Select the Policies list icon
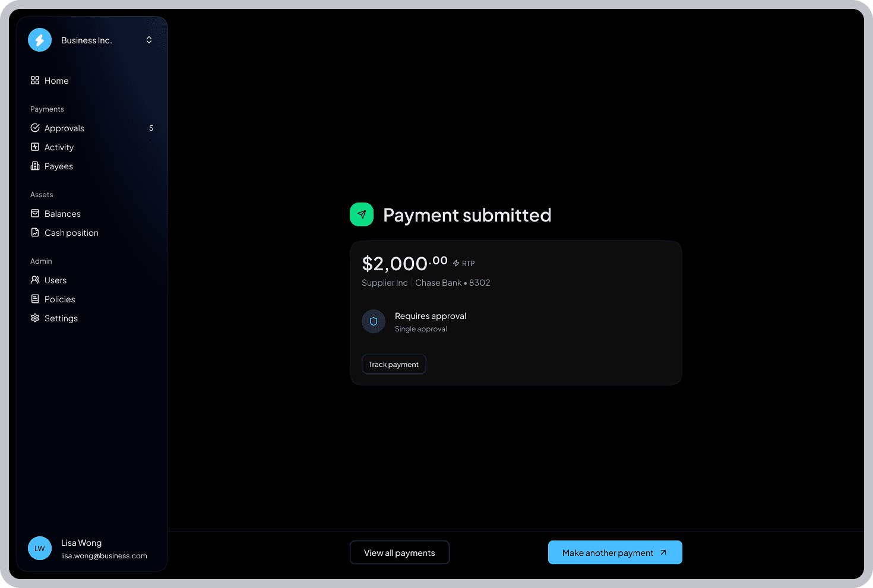 pyautogui.click(x=35, y=299)
